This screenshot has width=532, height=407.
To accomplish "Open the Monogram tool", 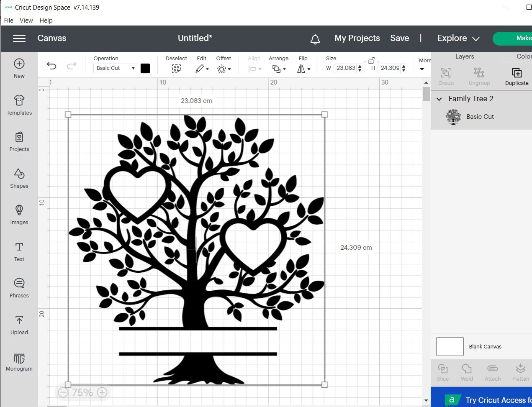I will (19, 361).
